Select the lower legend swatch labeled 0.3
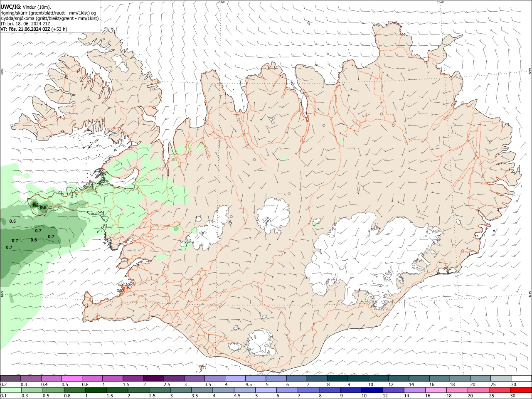This screenshot has width=532, height=399. [x=32, y=390]
